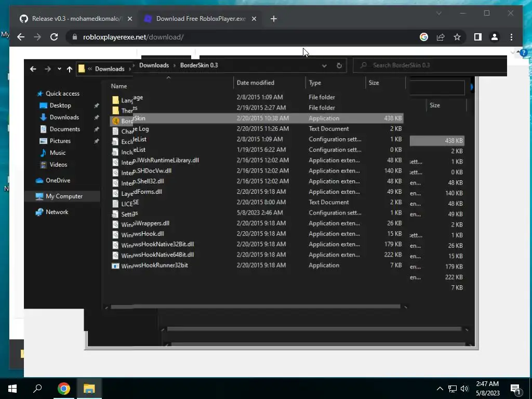Image resolution: width=532 pixels, height=399 pixels.
Task: Open Pictures in navigation pane
Action: point(60,141)
